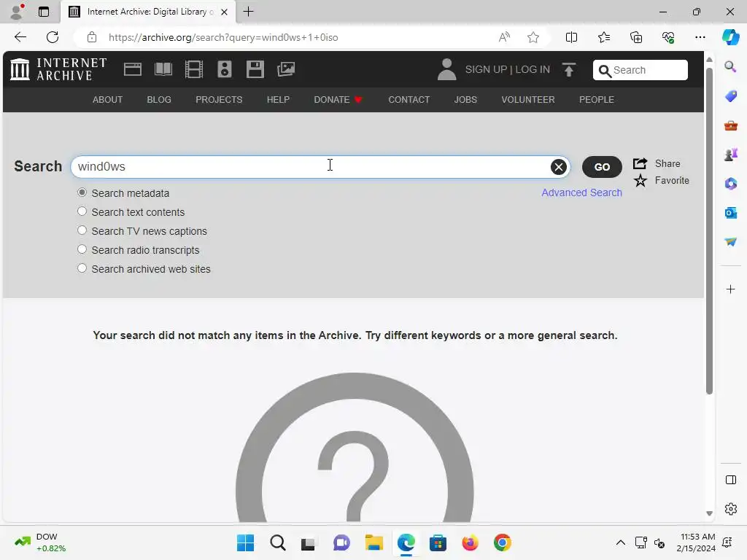Select Search text contents radio button

tap(82, 211)
